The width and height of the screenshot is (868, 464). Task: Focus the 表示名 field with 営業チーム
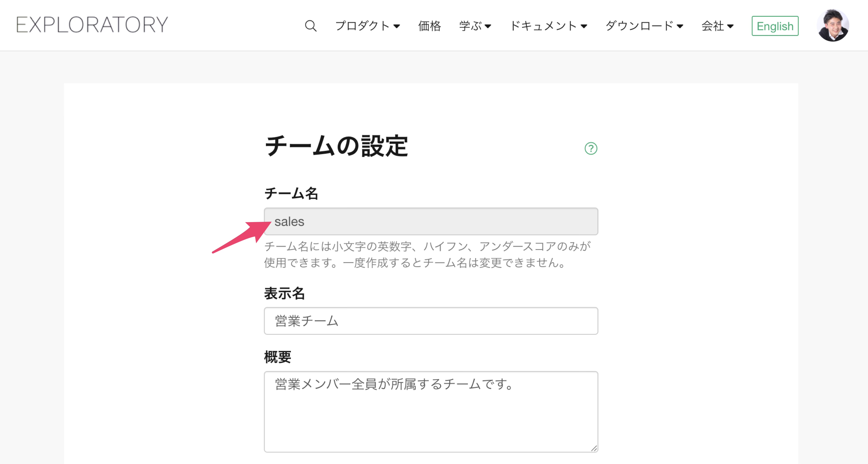tap(431, 321)
